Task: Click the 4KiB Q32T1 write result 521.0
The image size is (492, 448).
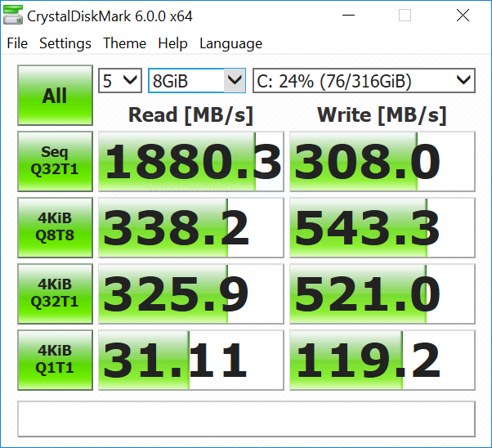Action: point(382,293)
